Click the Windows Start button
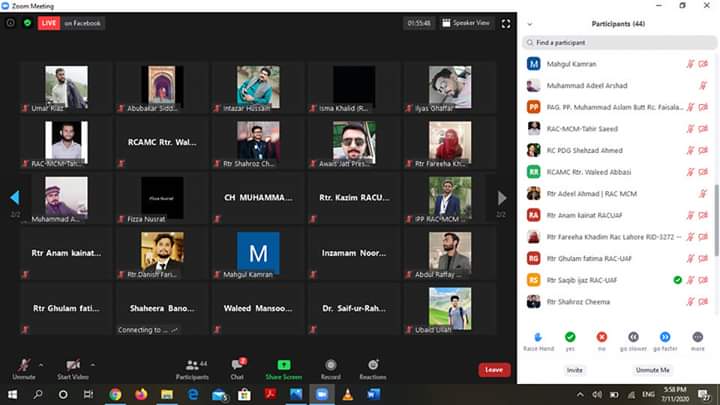 coord(12,394)
